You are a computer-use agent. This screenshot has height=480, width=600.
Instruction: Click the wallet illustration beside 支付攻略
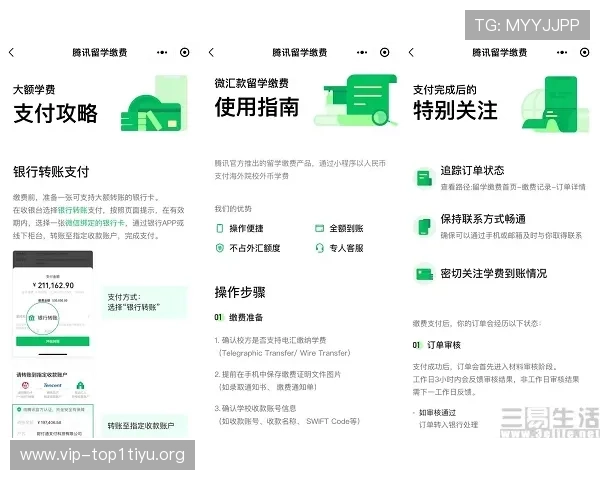[154, 104]
